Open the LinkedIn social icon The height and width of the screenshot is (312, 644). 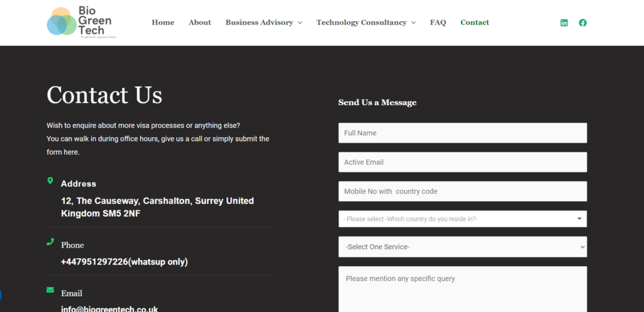coord(564,23)
